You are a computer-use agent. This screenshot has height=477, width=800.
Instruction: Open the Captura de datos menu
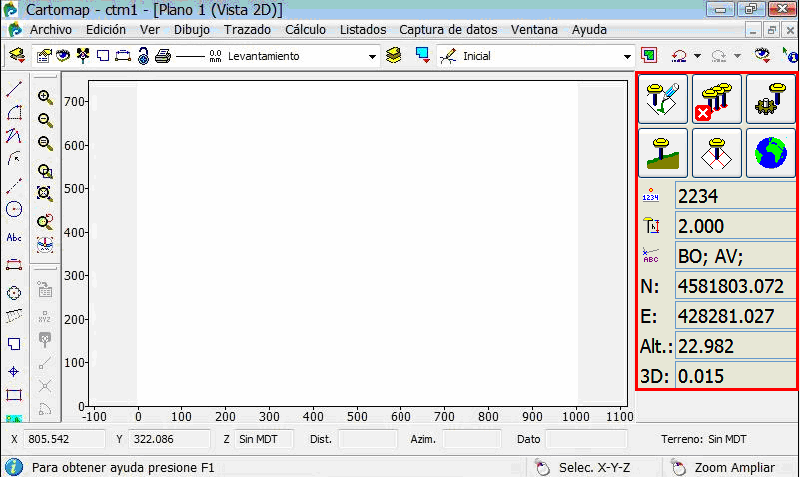[450, 30]
